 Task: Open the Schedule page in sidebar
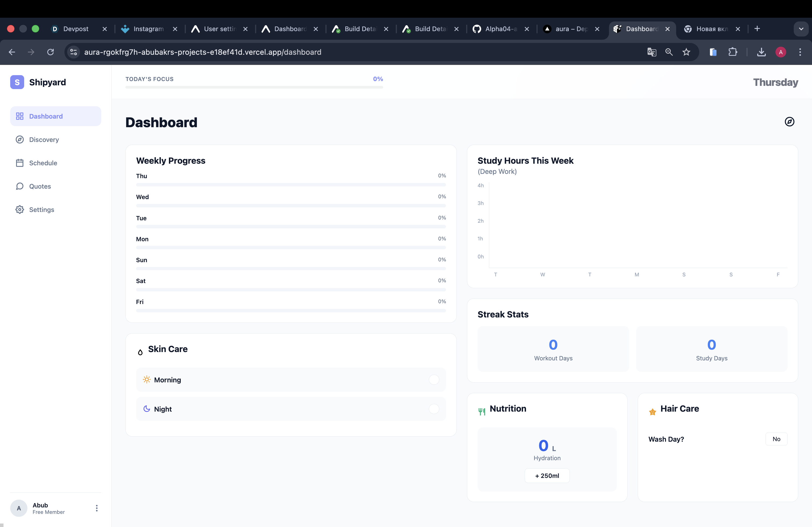click(x=43, y=163)
